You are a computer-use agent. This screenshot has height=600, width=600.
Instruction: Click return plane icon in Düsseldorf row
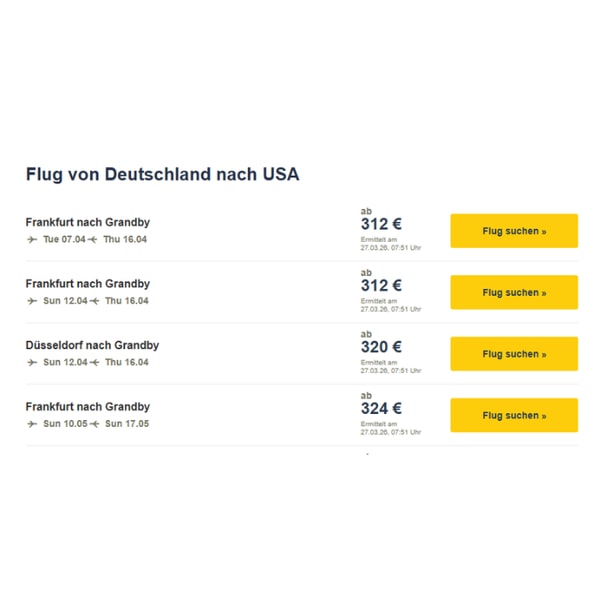tap(94, 362)
